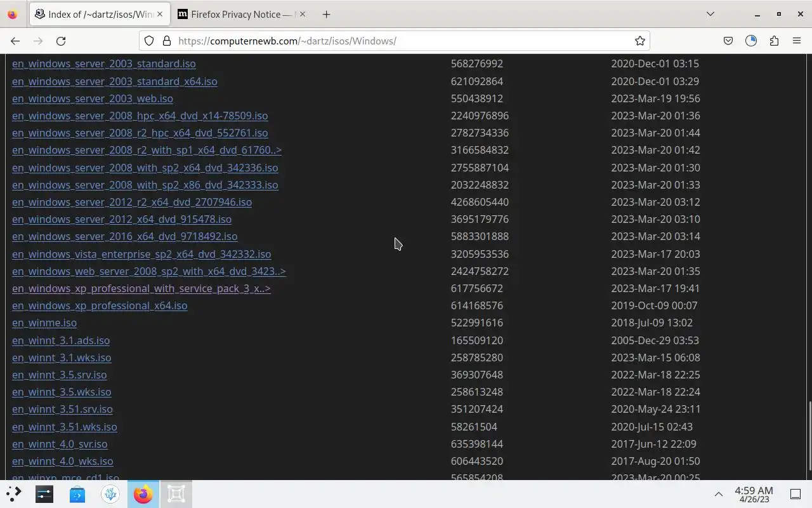
Task: Download en_winnt_3.5.srv.iso
Action: [x=60, y=375]
